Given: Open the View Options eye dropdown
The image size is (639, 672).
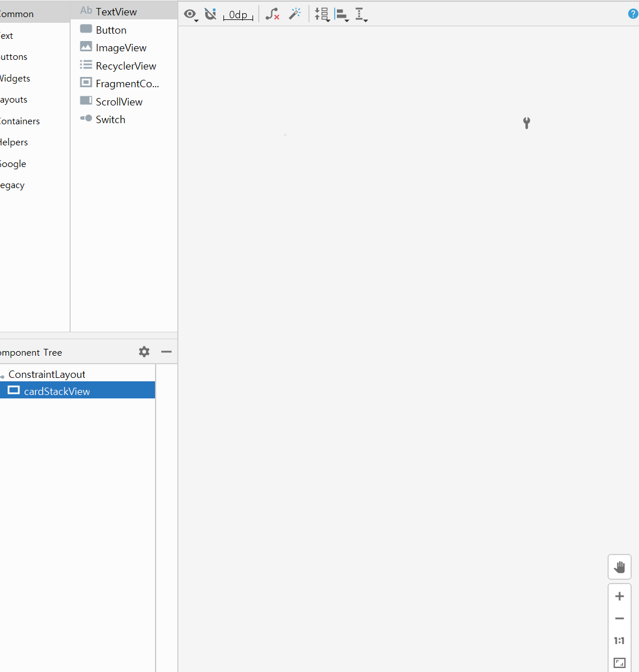Looking at the screenshot, I should tap(191, 15).
